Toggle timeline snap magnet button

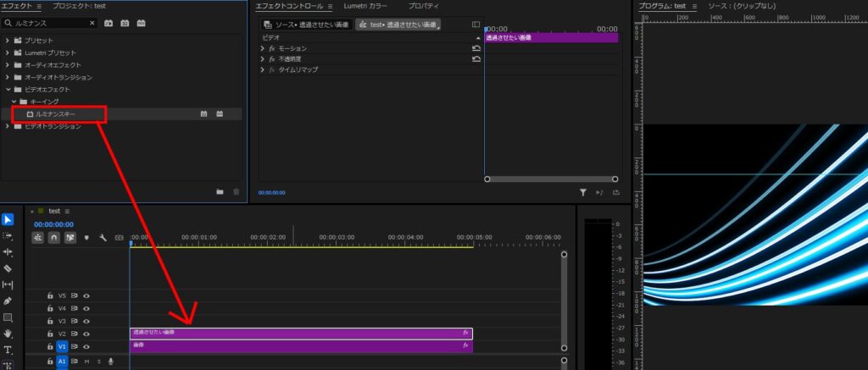coord(54,238)
